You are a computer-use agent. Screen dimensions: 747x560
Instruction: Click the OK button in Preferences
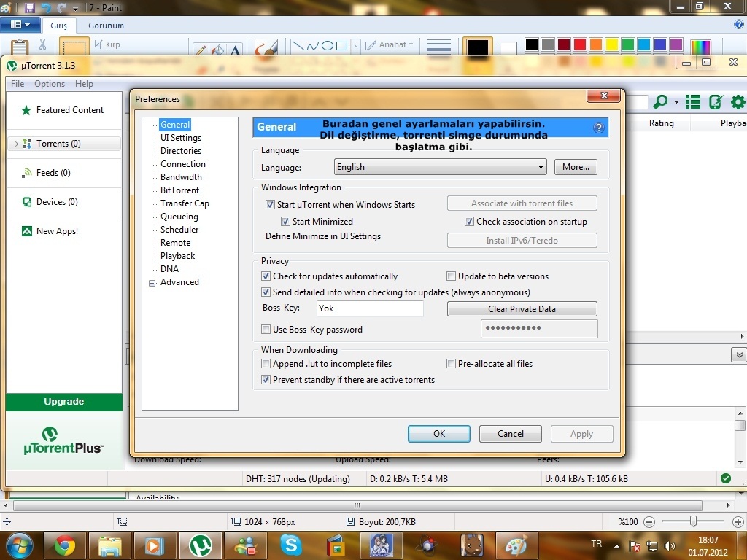(438, 434)
